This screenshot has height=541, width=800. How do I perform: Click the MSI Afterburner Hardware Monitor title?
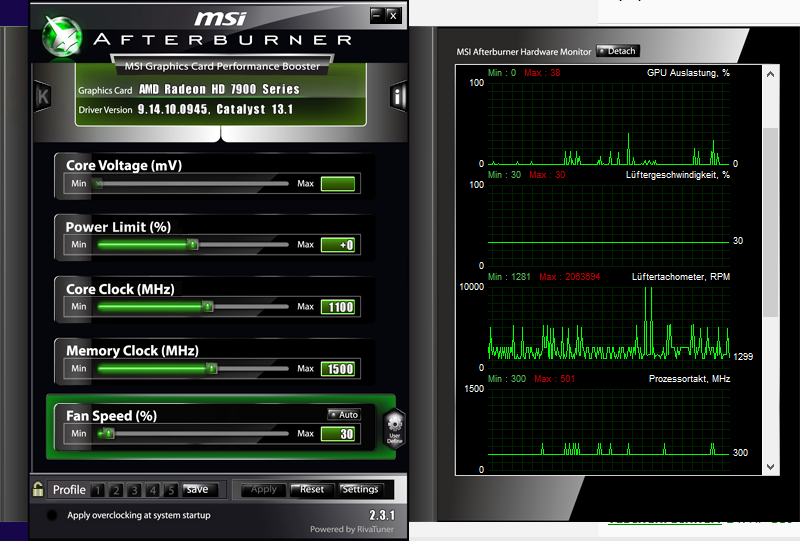523,52
